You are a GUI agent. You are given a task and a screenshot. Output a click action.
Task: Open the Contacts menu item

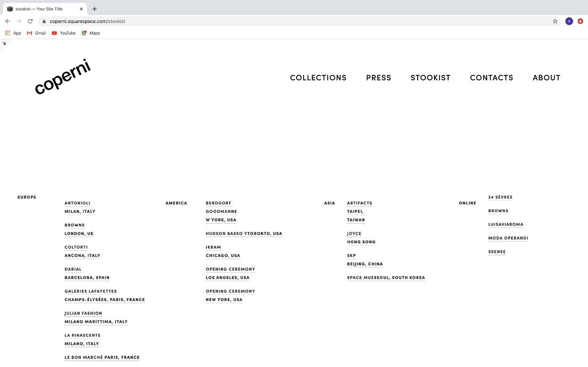[492, 78]
